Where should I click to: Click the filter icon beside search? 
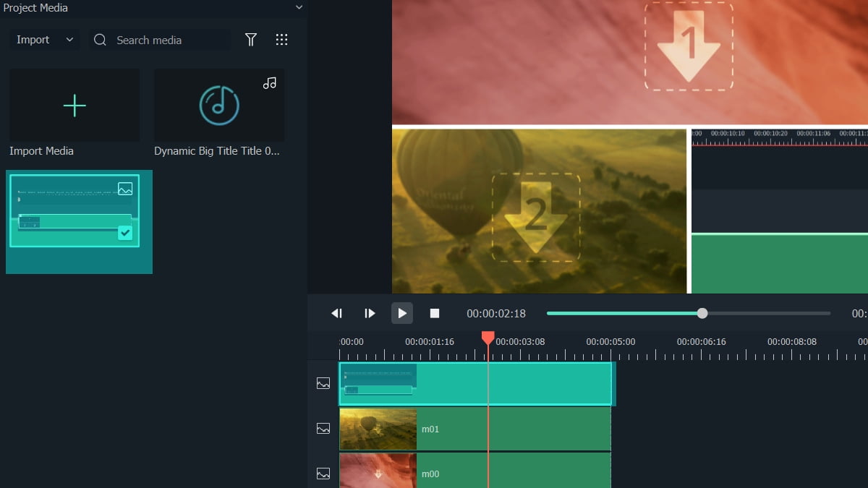(x=251, y=40)
